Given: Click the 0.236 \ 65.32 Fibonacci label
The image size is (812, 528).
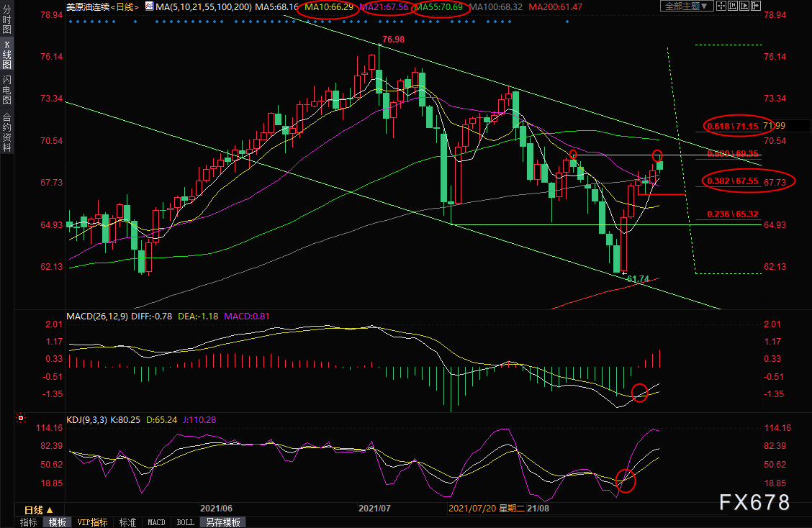Looking at the screenshot, I should point(732,214).
